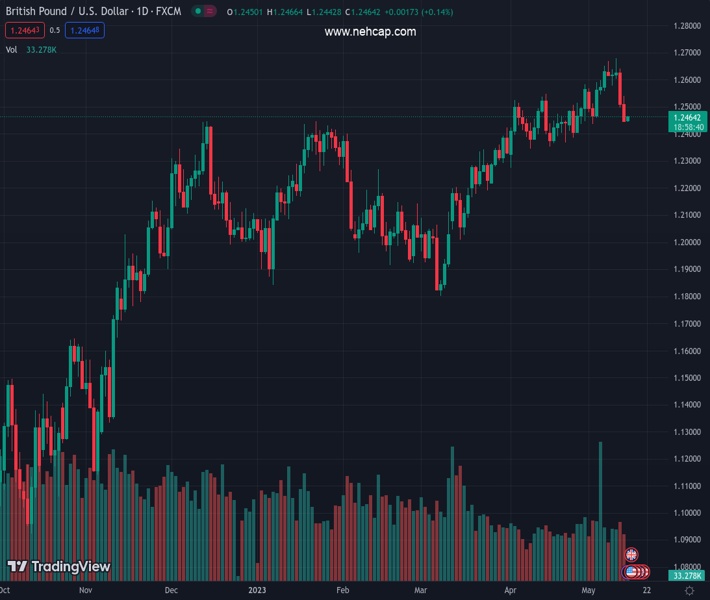Click the US flag economic events marker
The height and width of the screenshot is (600, 710).
pyautogui.click(x=634, y=572)
